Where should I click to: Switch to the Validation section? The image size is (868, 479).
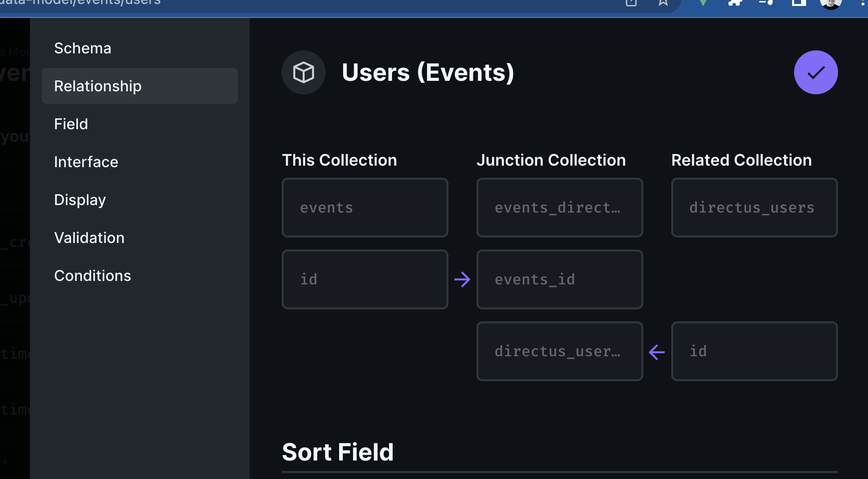140,238
